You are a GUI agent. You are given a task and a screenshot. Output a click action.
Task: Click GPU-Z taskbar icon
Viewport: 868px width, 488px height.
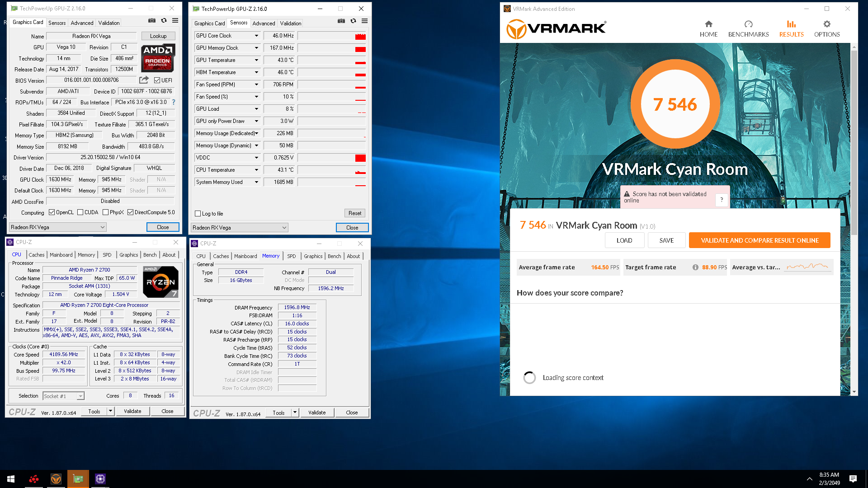point(78,479)
